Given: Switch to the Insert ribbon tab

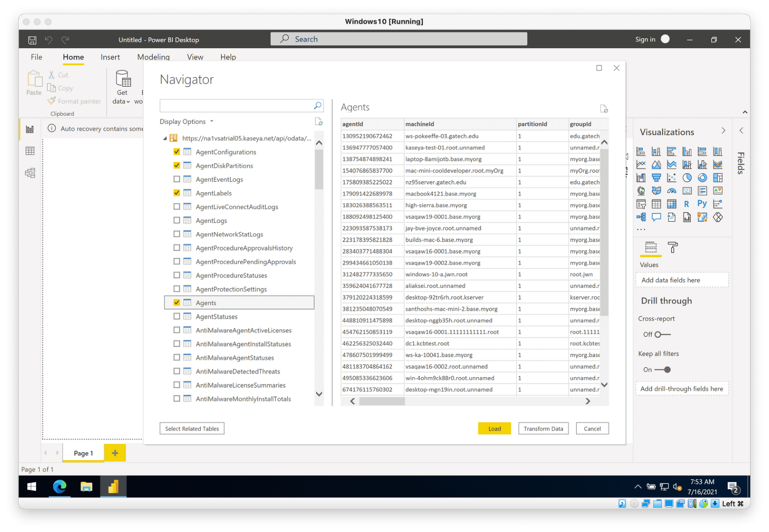Looking at the screenshot, I should coord(110,57).
